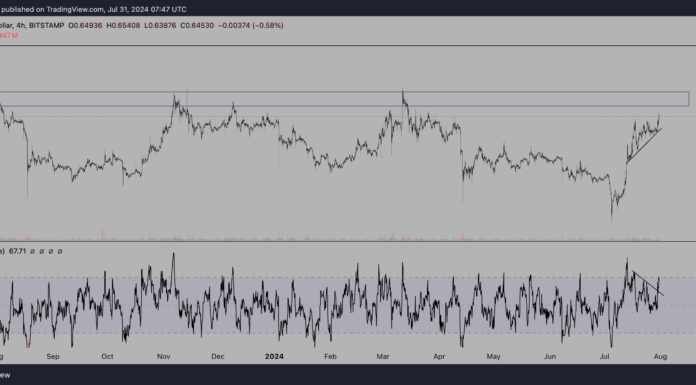Image resolution: width=696 pixels, height=385 pixels.
Task: Click the red volume value ending in 947 M
Action: [8, 36]
